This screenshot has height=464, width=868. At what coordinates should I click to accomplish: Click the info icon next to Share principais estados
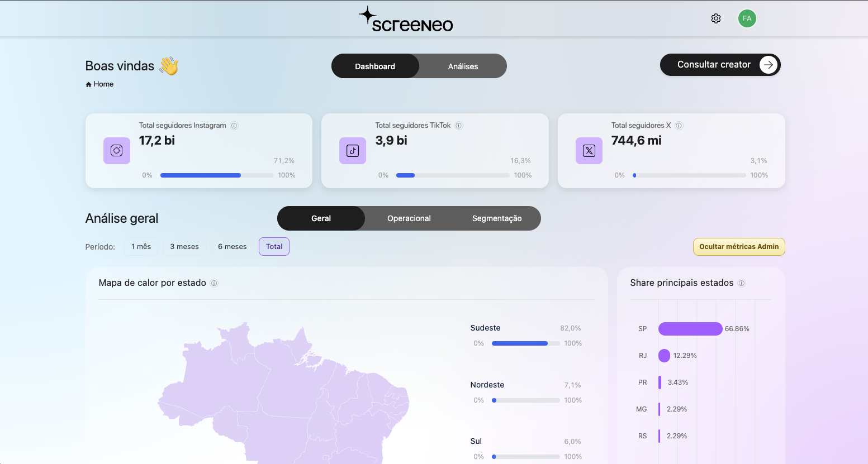coord(742,283)
